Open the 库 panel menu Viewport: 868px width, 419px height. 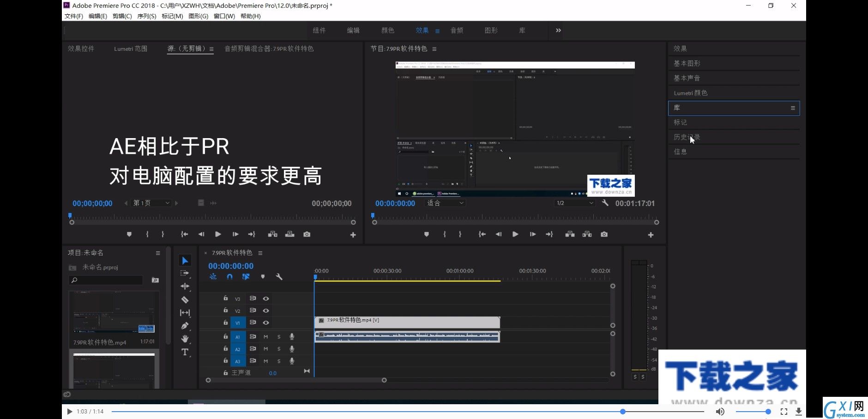click(x=793, y=108)
